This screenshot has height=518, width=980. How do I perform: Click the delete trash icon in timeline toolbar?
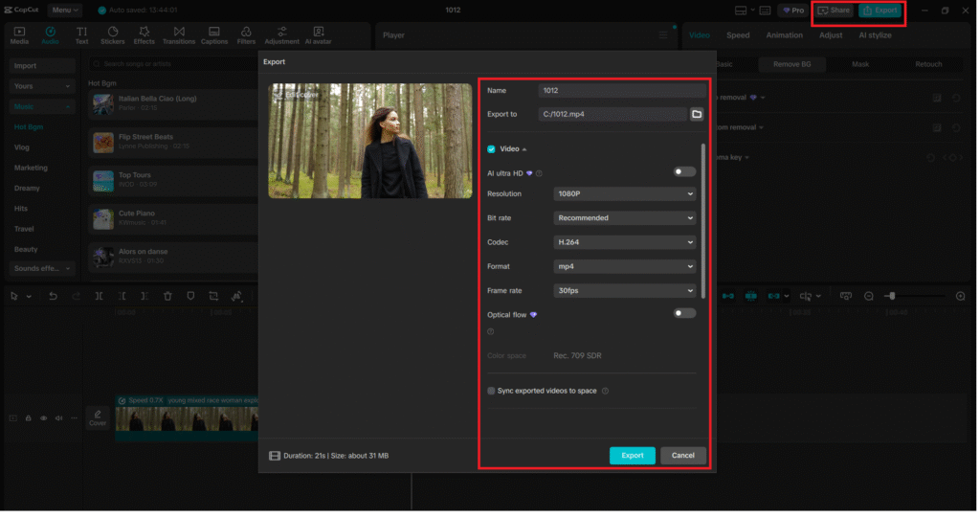pyautogui.click(x=167, y=297)
